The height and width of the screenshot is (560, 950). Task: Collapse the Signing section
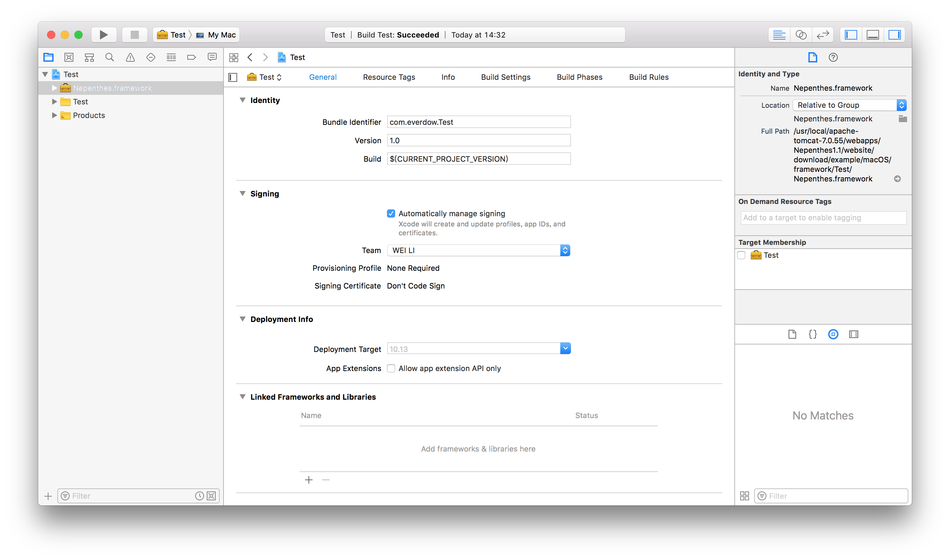[x=242, y=194]
